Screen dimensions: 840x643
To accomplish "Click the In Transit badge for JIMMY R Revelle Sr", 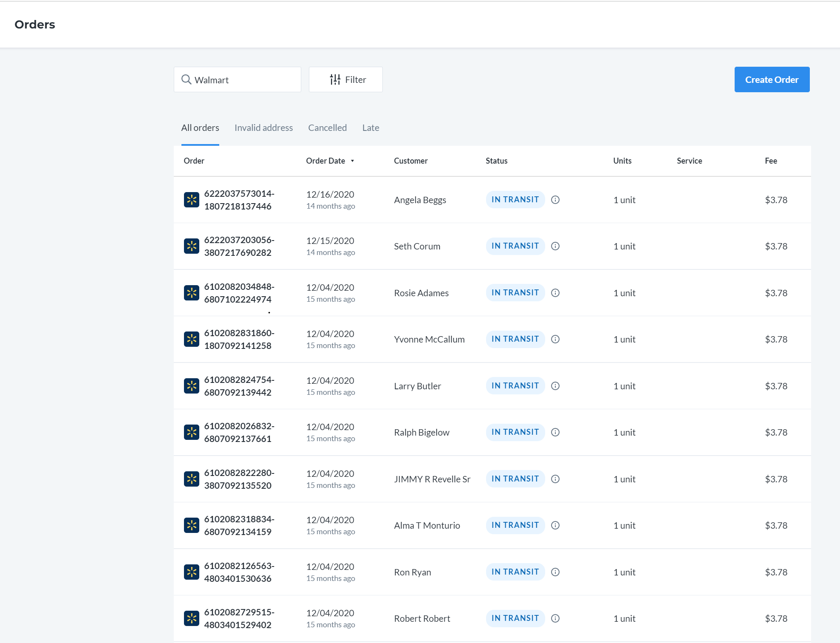I will (515, 479).
